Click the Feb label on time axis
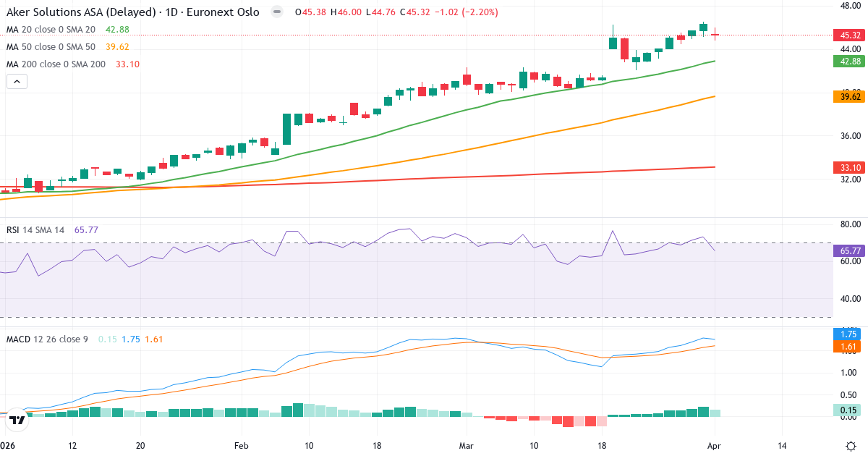The width and height of the screenshot is (868, 456). click(241, 446)
